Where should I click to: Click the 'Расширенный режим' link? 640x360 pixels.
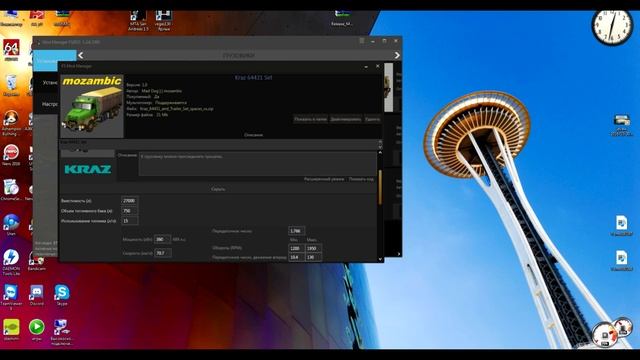click(x=324, y=179)
